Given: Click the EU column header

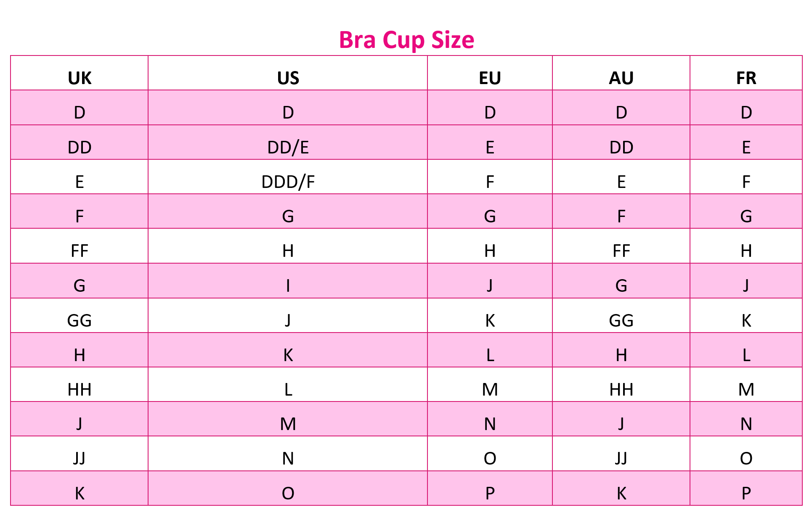Looking at the screenshot, I should 490,78.
